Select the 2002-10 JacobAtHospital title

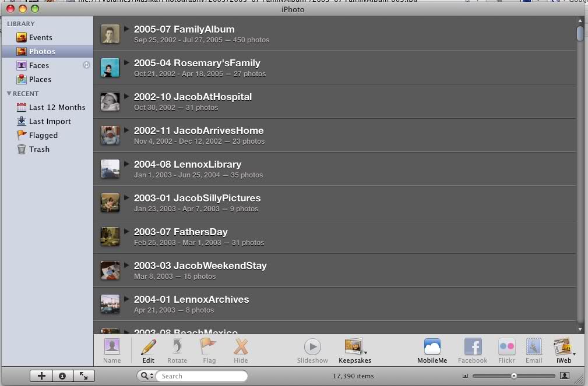click(193, 97)
